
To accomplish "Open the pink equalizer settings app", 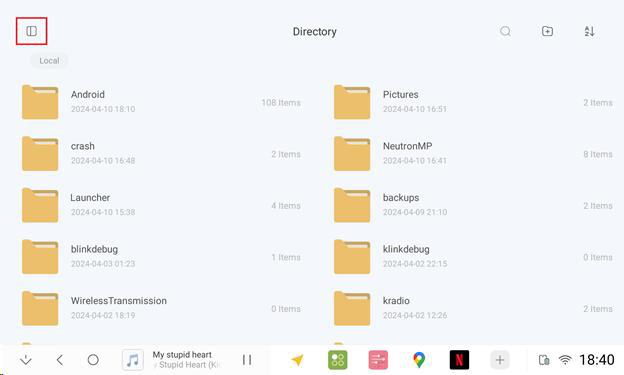I will [x=378, y=360].
